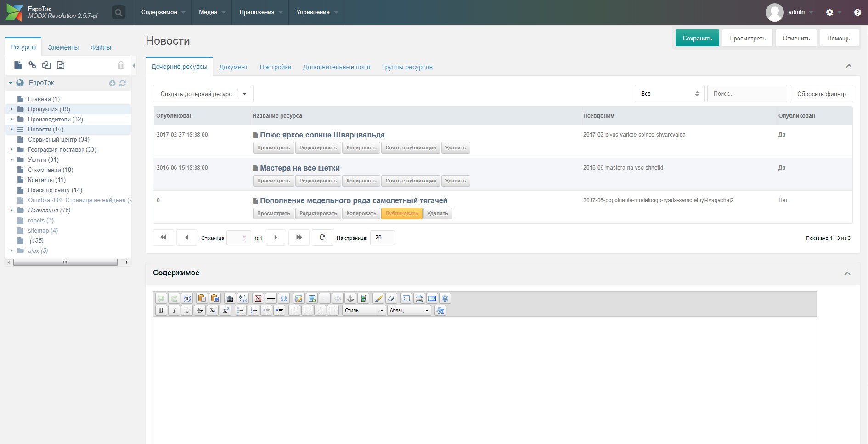Open the Все filter dropdown

click(x=670, y=94)
